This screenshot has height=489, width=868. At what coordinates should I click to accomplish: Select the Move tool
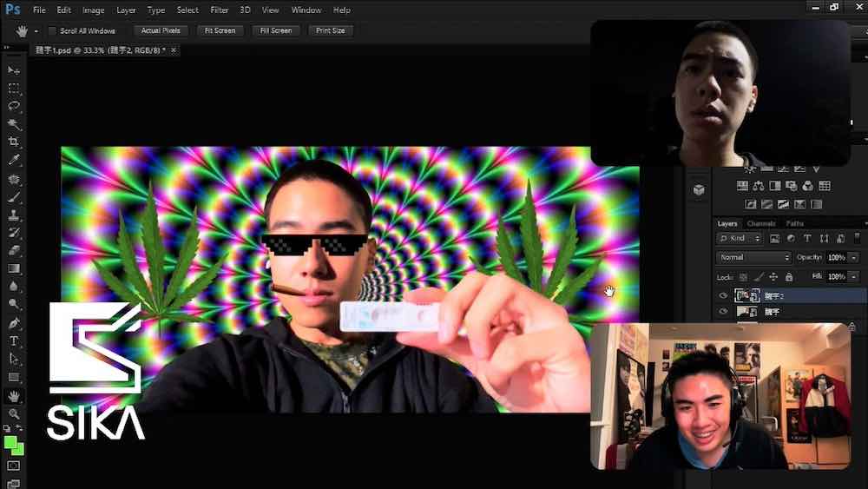14,70
